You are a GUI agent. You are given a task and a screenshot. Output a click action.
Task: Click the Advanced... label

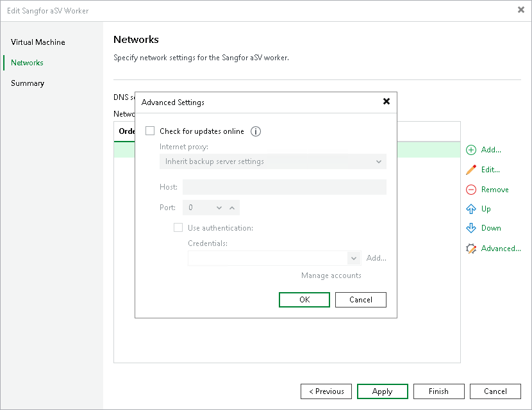click(x=501, y=249)
